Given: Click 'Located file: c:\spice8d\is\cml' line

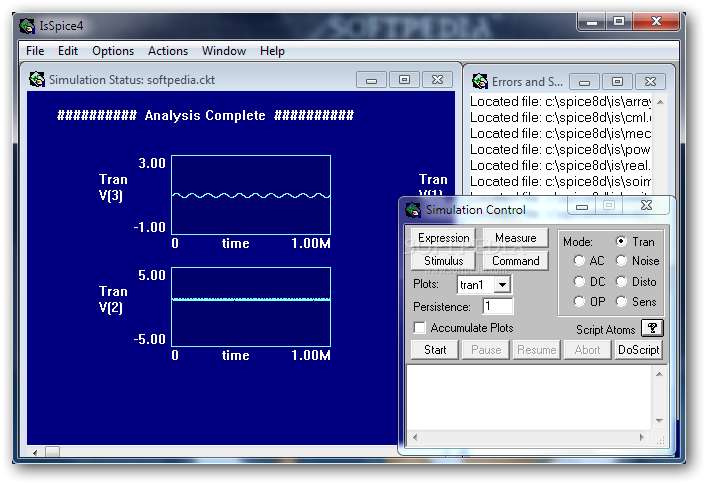Looking at the screenshot, I should point(561,118).
